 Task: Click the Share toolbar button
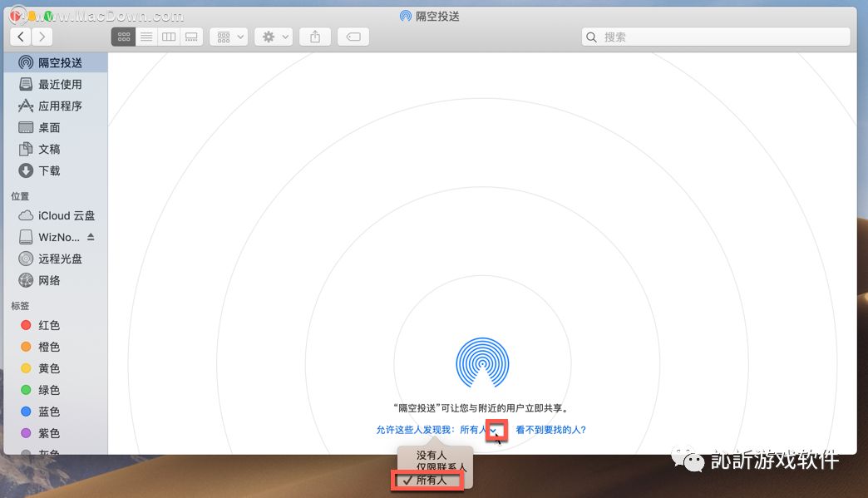[315, 37]
